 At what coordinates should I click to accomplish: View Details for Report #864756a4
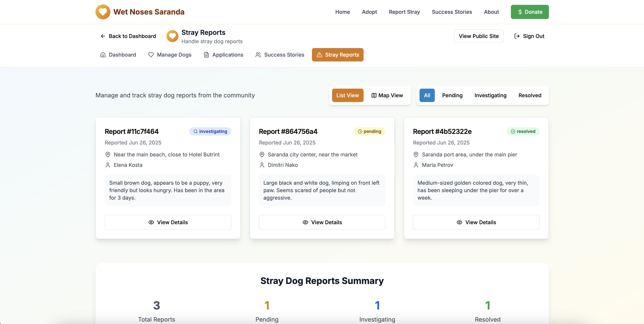[322, 222]
